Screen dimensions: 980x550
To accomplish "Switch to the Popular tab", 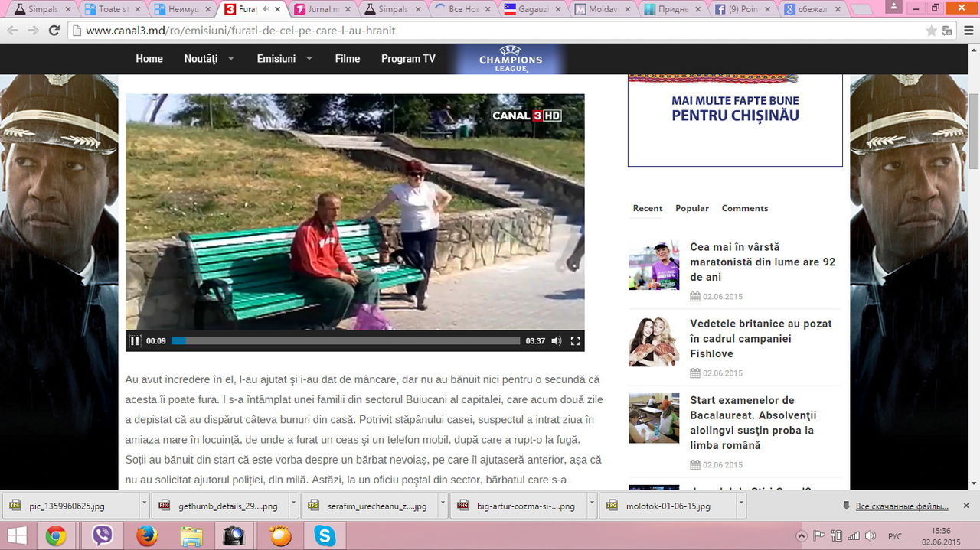I will (x=692, y=208).
